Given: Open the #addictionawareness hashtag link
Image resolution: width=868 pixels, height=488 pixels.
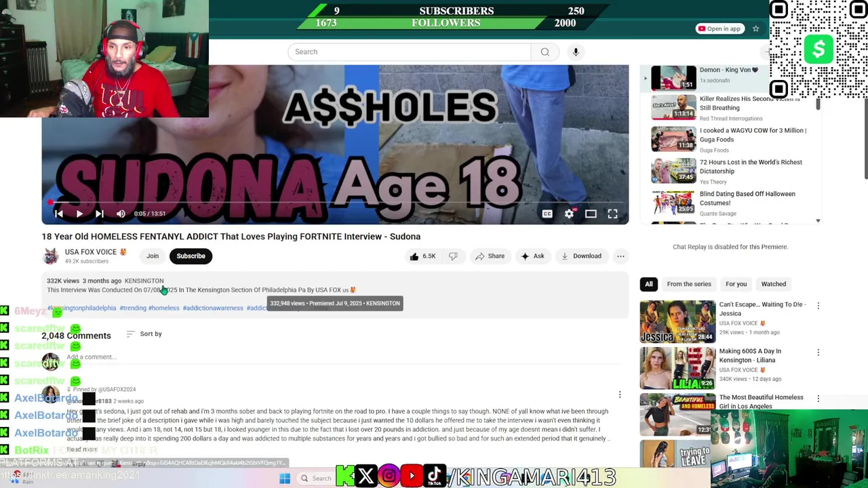Looking at the screenshot, I should coord(213,308).
